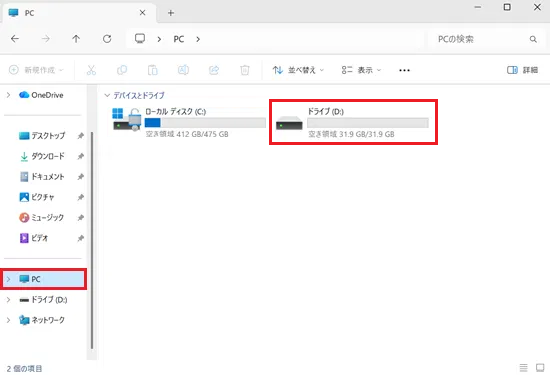Screen dimensions: 550x375
Task: Switch to details list view icon
Action: 523,368
